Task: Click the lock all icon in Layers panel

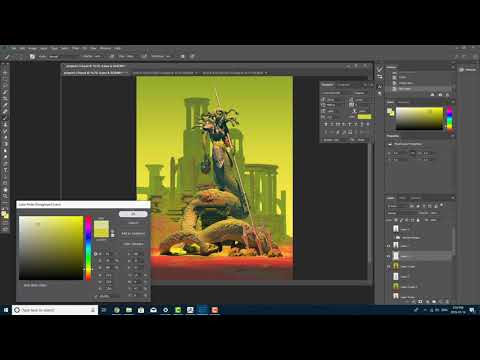Action: pos(418,220)
